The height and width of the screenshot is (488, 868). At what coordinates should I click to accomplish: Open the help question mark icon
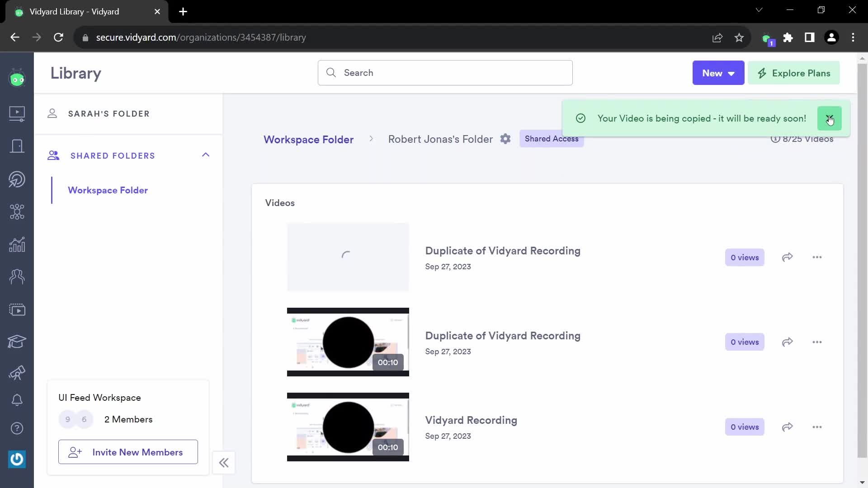click(x=17, y=428)
